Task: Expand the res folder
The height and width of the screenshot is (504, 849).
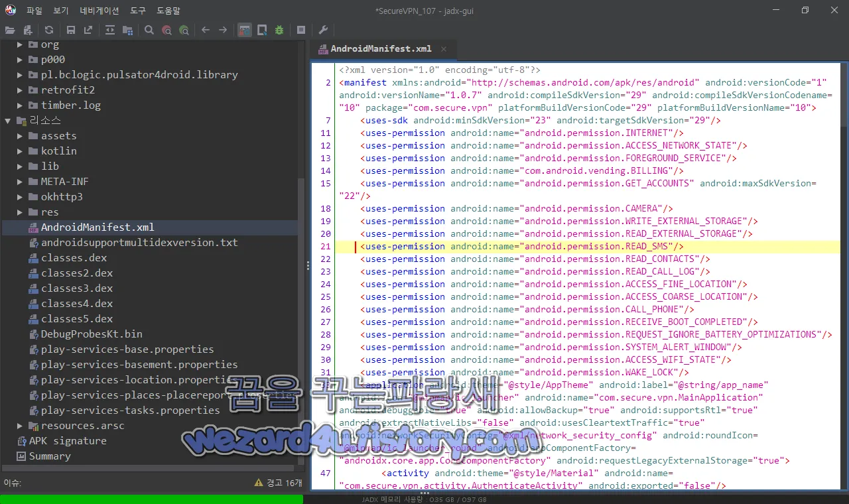Action: 21,212
